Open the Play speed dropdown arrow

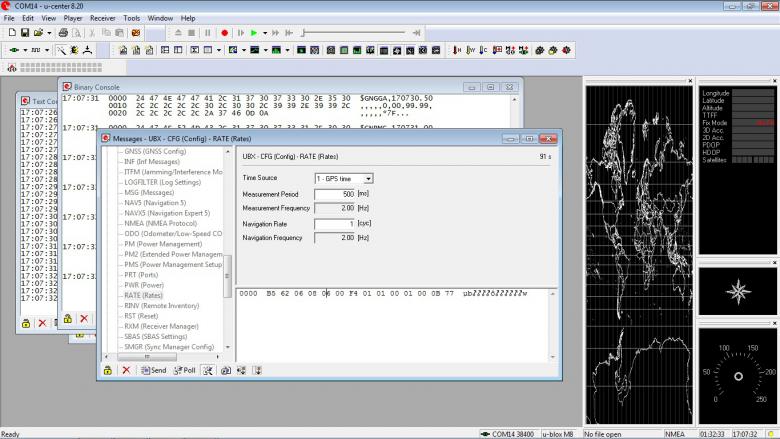(265, 33)
